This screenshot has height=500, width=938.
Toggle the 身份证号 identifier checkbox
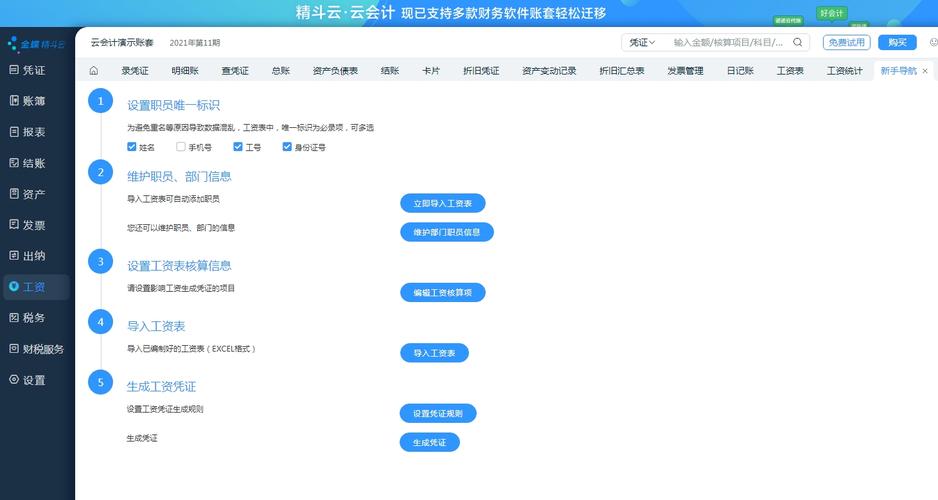click(x=287, y=147)
